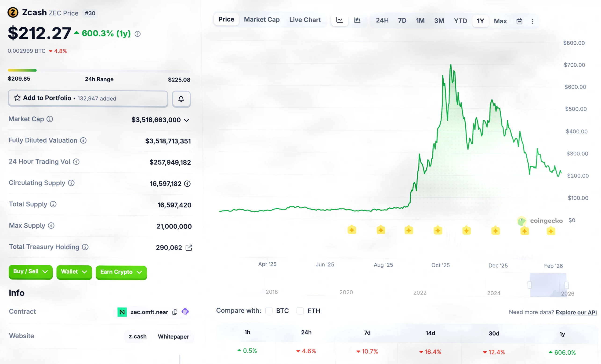Open Circulating Supply label info icon
Image resolution: width=601 pixels, height=364 pixels.
pyautogui.click(x=71, y=183)
